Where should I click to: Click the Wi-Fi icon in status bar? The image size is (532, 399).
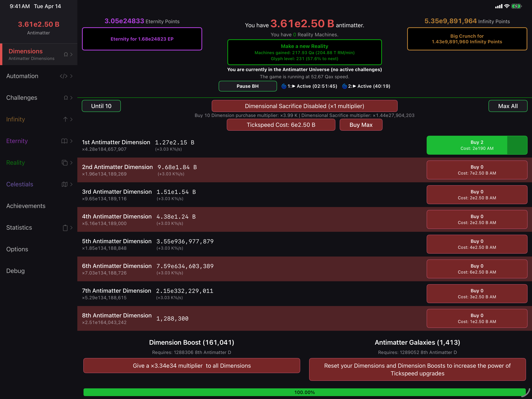click(507, 6)
